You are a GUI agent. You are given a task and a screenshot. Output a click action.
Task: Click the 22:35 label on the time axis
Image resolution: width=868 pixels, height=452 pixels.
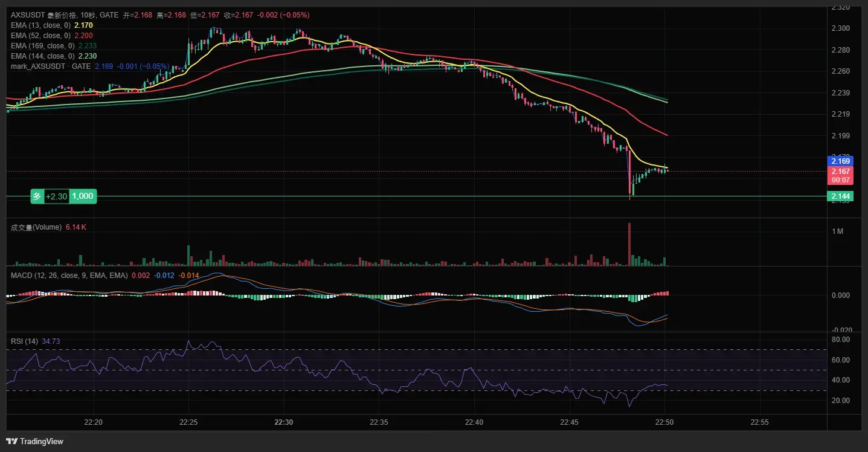coord(379,422)
